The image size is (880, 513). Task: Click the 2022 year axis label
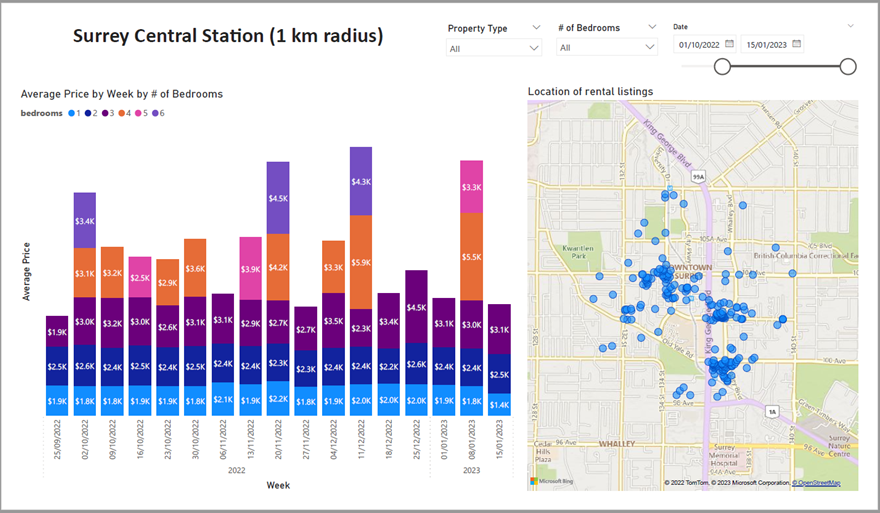(236, 470)
